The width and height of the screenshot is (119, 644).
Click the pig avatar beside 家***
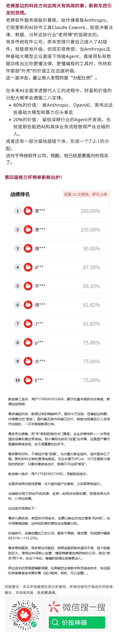click(x=28, y=211)
